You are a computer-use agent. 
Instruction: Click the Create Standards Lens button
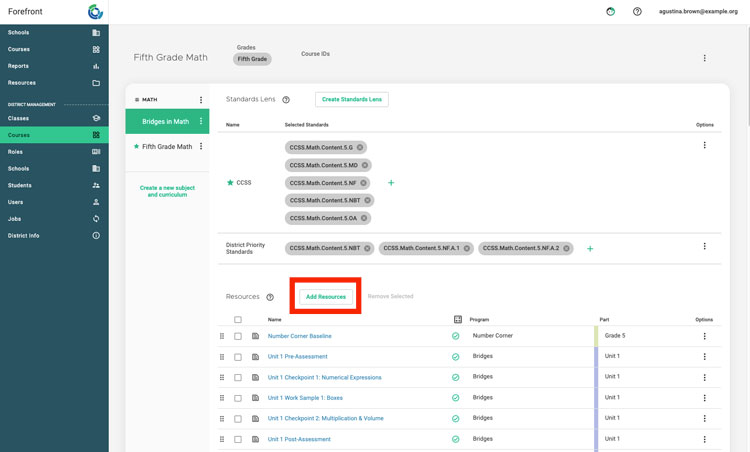click(x=352, y=99)
